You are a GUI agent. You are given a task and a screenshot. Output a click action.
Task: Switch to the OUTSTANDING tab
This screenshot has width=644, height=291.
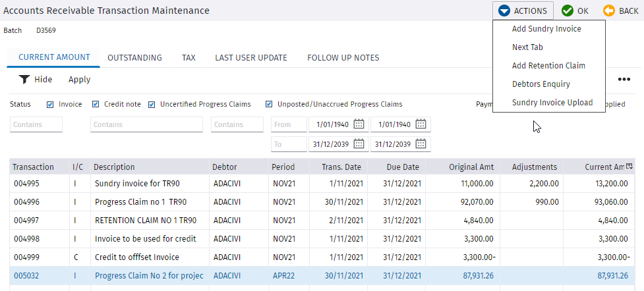[x=134, y=58]
